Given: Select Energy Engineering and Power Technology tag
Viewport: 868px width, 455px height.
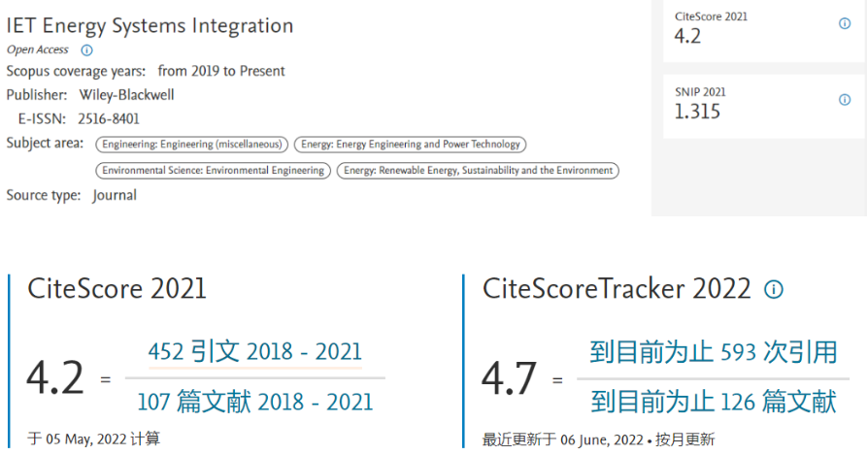Looking at the screenshot, I should 409,145.
